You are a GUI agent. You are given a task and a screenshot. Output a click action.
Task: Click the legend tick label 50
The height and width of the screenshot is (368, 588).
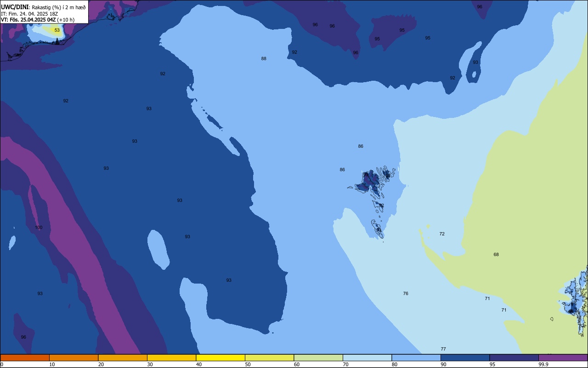point(248,364)
